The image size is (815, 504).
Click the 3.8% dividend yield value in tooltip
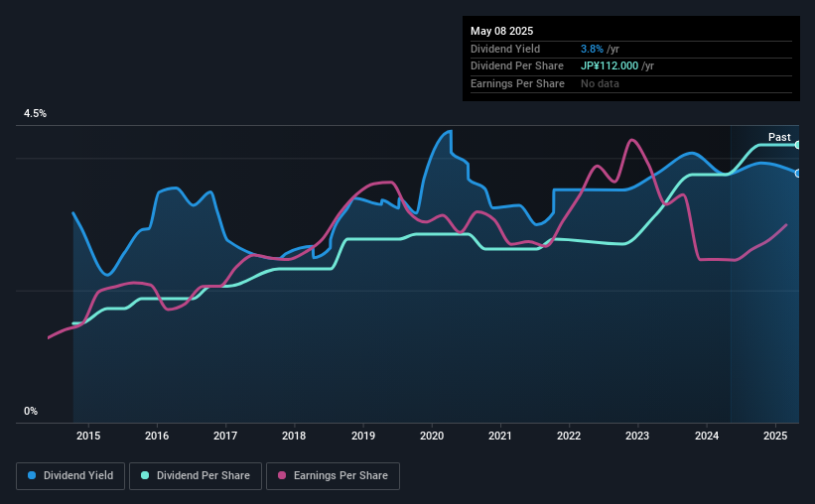[x=592, y=49]
